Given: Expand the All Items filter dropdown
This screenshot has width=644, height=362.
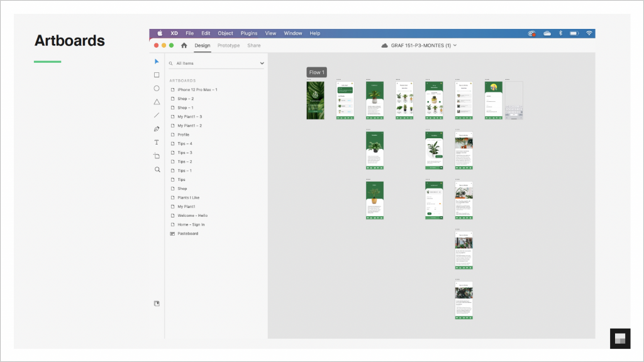Looking at the screenshot, I should point(262,63).
